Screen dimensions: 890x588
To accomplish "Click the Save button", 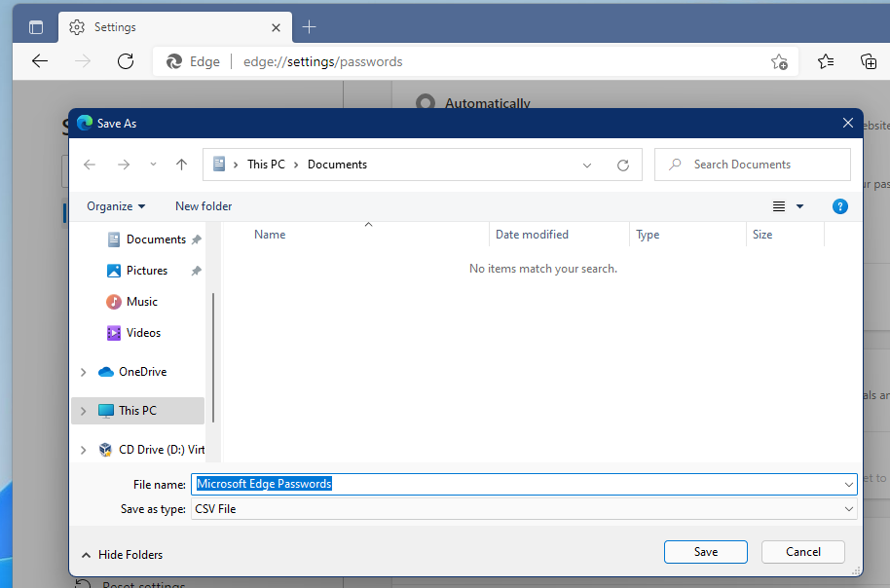I will pyautogui.click(x=705, y=551).
